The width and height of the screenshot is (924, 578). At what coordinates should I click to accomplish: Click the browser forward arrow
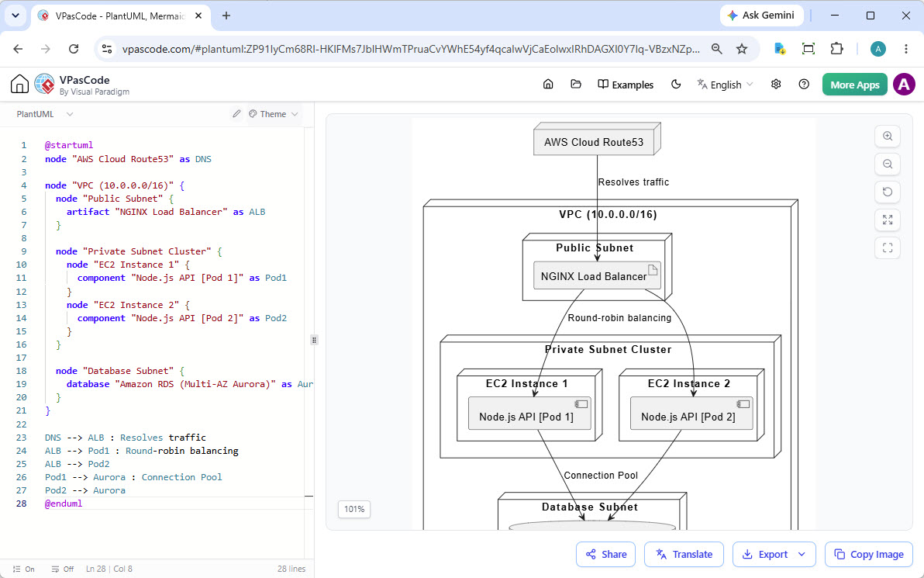pyautogui.click(x=46, y=49)
